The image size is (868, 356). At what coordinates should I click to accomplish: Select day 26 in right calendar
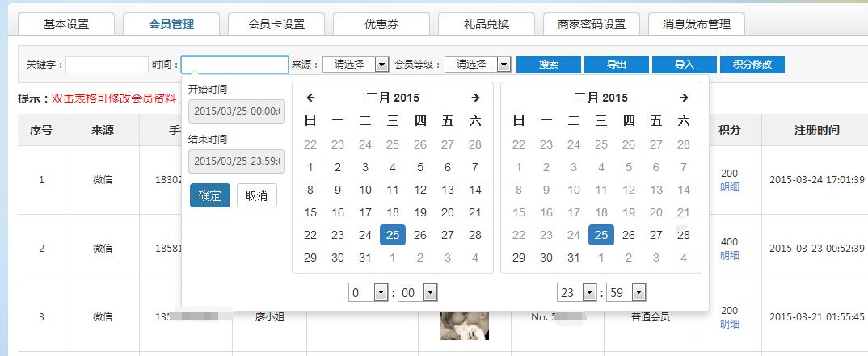[629, 235]
